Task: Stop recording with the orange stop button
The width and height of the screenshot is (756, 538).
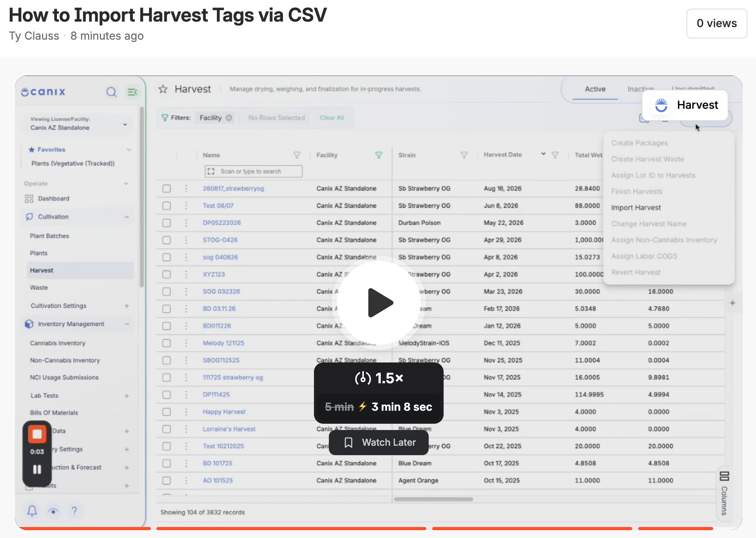Action: (37, 434)
